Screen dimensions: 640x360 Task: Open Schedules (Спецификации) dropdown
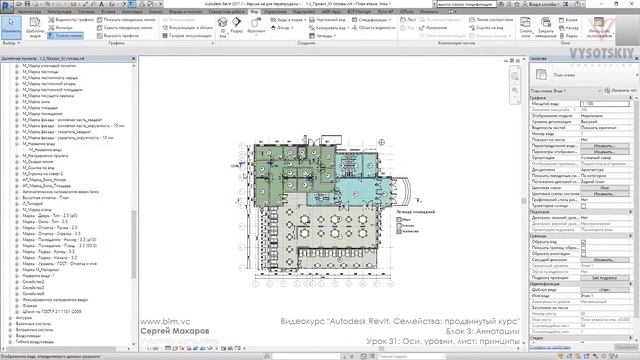372,20
